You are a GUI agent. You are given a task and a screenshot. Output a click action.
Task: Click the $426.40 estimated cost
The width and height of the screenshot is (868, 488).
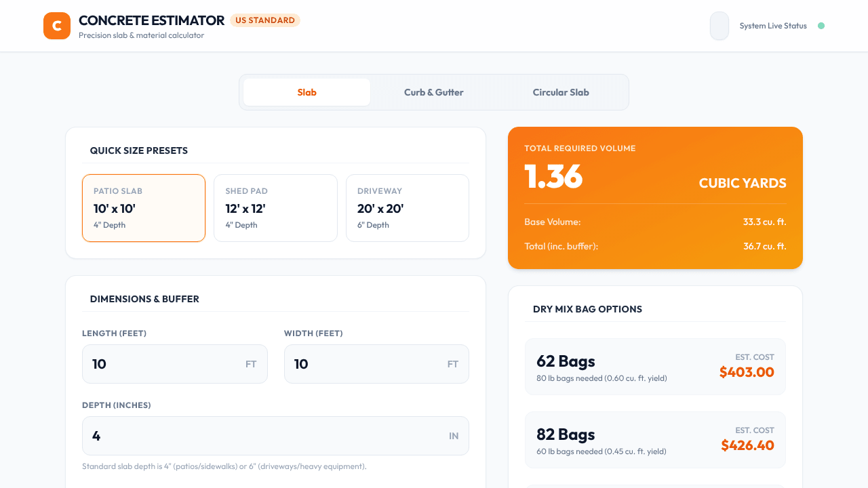pyautogui.click(x=747, y=445)
